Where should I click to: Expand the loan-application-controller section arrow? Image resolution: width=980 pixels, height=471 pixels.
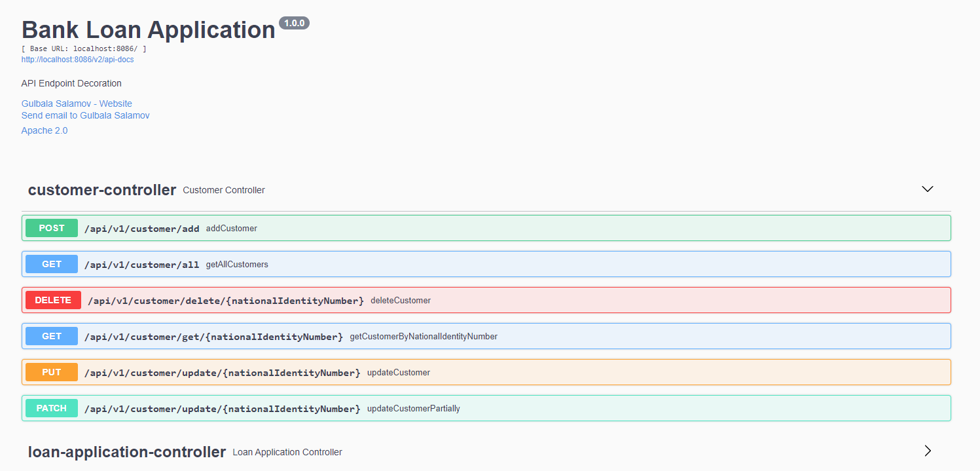click(927, 451)
